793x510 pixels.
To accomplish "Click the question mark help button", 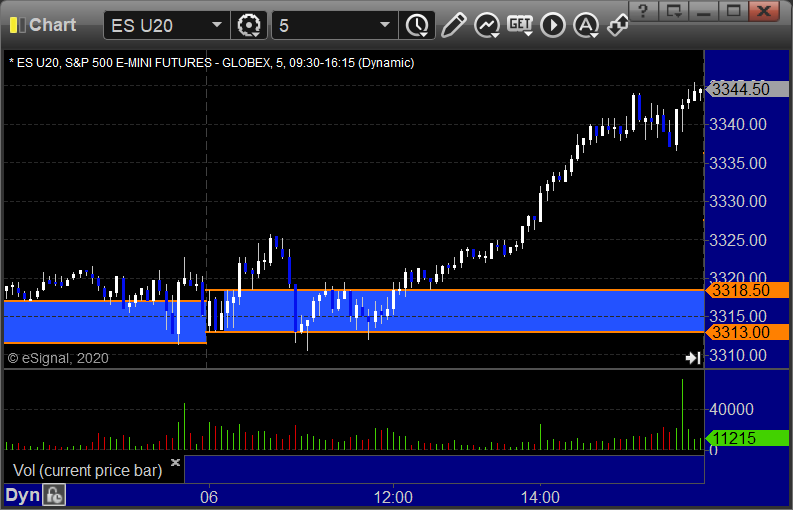I will point(643,11).
